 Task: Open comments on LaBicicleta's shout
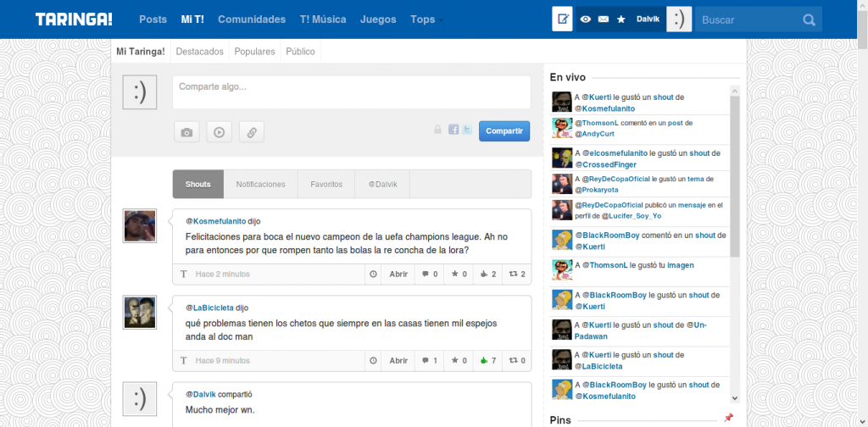click(430, 361)
